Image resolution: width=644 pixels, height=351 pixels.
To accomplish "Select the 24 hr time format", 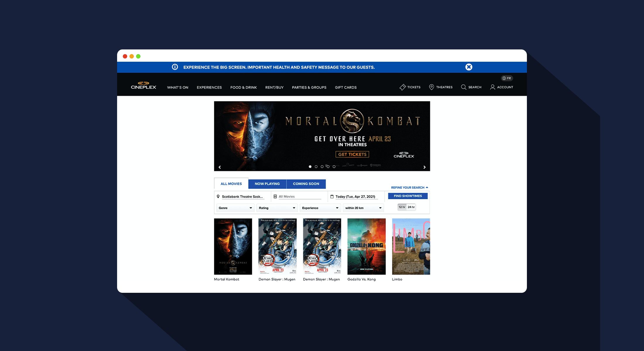I will click(x=411, y=207).
